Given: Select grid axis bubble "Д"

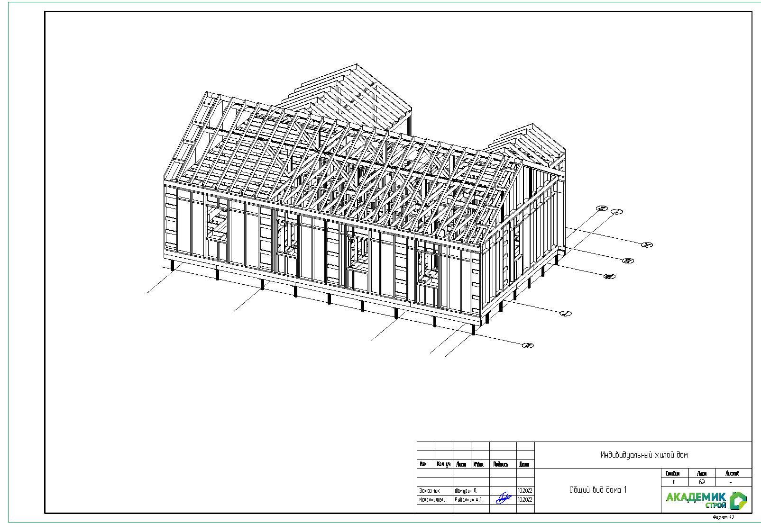Looking at the screenshot, I should click(x=527, y=345).
